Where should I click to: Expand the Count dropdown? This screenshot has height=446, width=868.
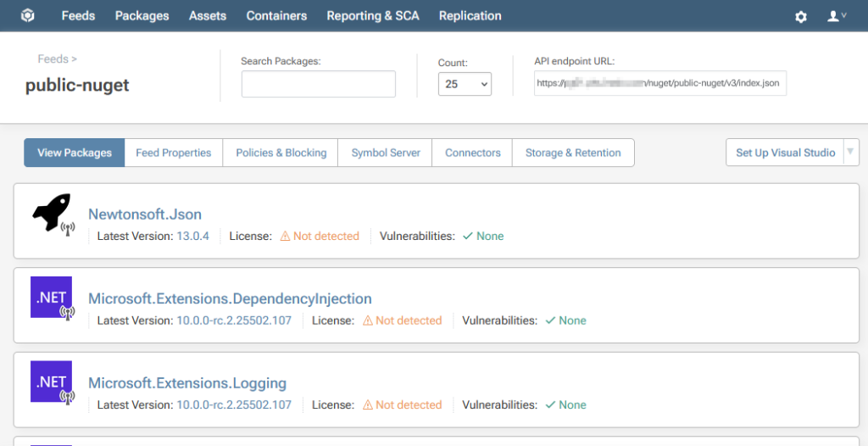pos(465,84)
